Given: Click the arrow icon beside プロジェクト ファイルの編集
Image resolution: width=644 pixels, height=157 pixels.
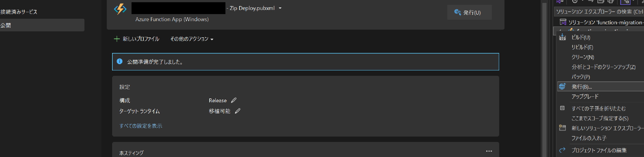Looking at the screenshot, I should (562, 150).
